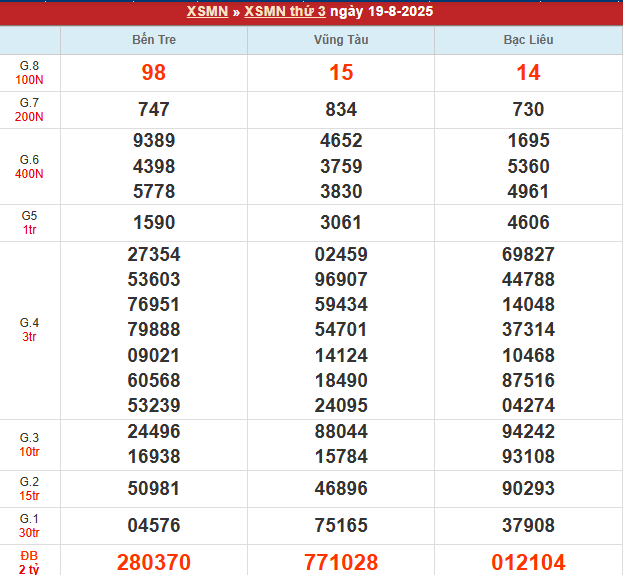Click the G.8 100N prize label

pos(29,73)
